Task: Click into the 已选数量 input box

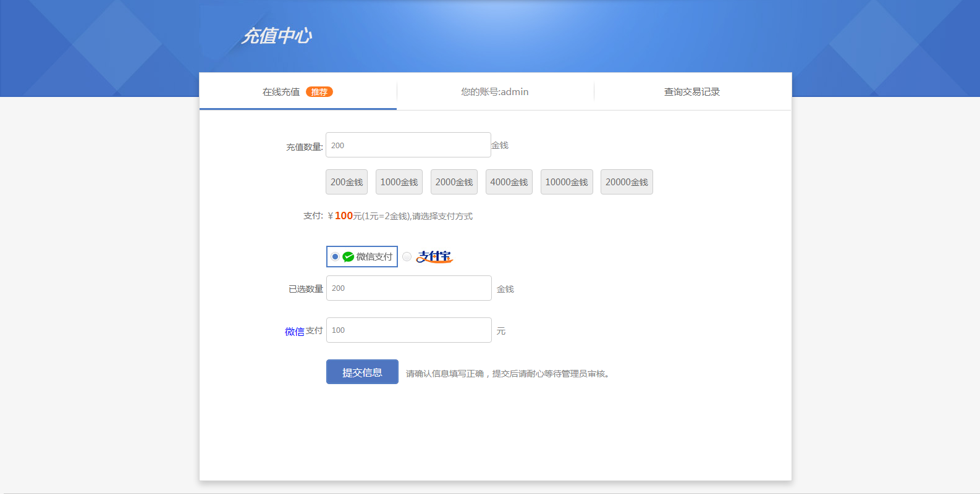Action: 408,288
